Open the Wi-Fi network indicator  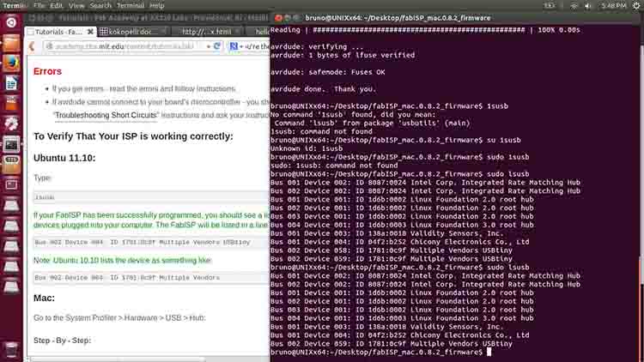[x=574, y=5]
